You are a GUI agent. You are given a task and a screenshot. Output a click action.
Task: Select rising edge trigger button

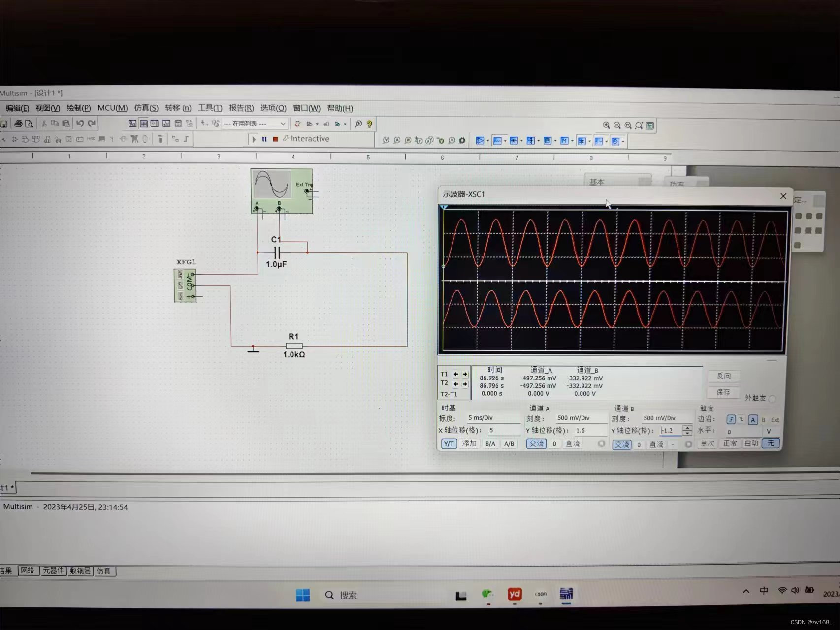click(x=731, y=420)
